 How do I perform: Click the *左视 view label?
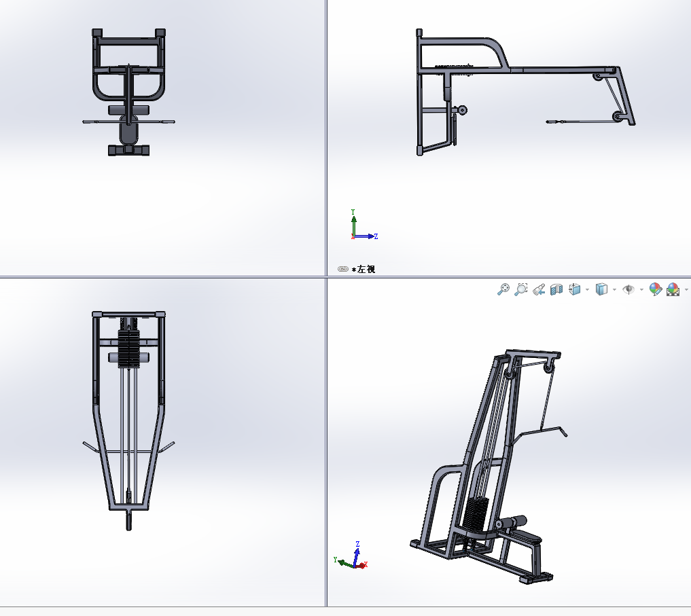pos(364,269)
